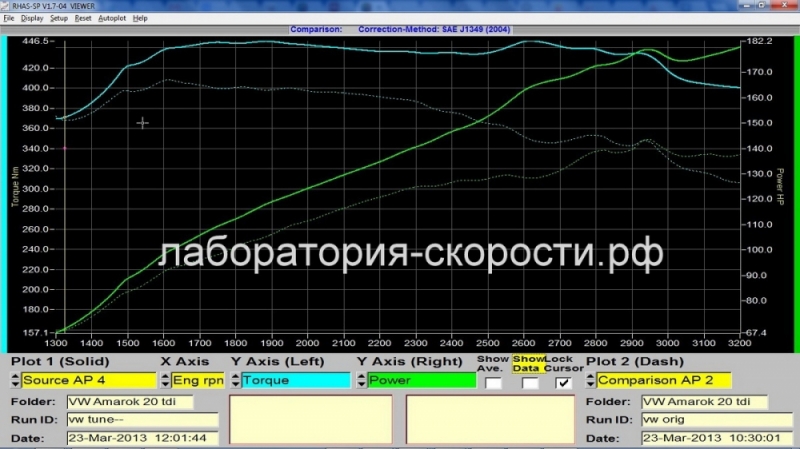Open the Setup menu
800x449 pixels.
[x=59, y=18]
